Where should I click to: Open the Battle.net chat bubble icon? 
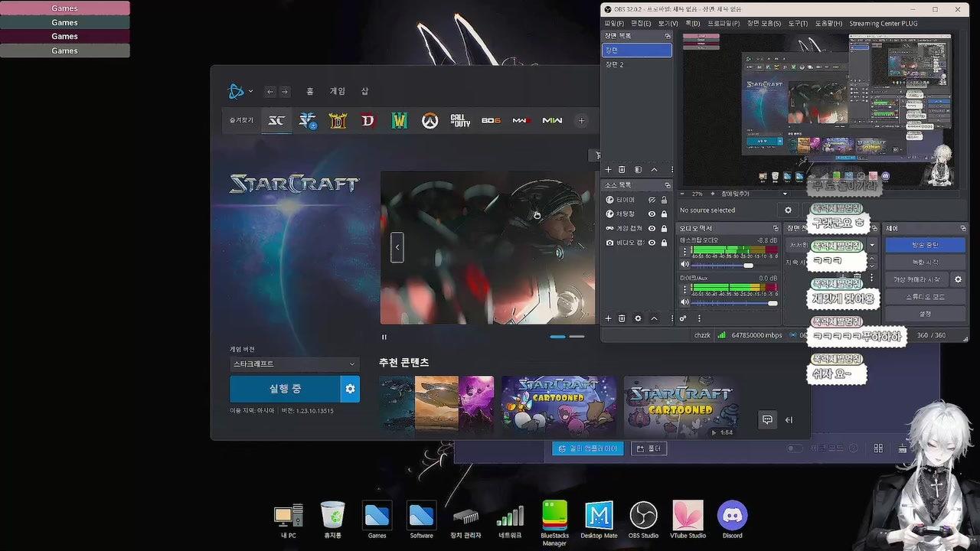(767, 419)
